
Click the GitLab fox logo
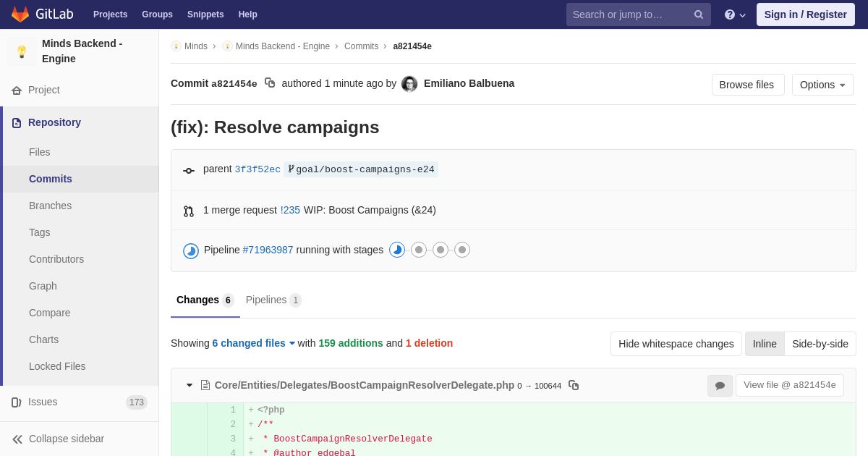[20, 14]
